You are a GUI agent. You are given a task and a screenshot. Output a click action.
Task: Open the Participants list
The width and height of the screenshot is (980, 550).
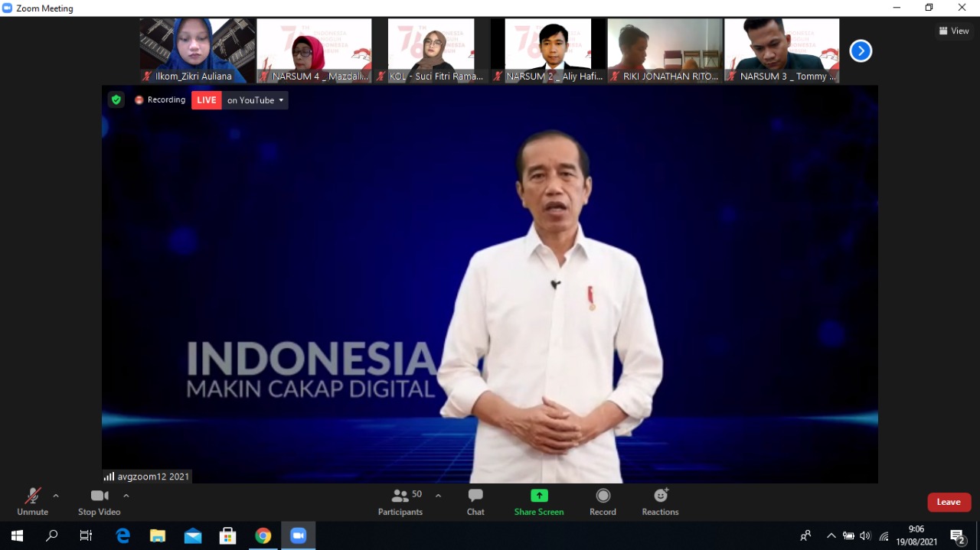click(x=400, y=501)
